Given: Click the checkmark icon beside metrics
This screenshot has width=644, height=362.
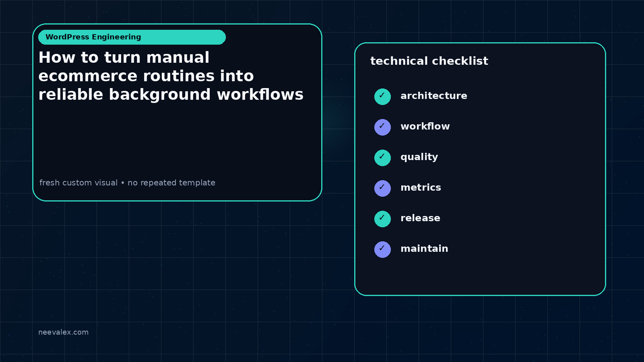Looking at the screenshot, I should [382, 188].
